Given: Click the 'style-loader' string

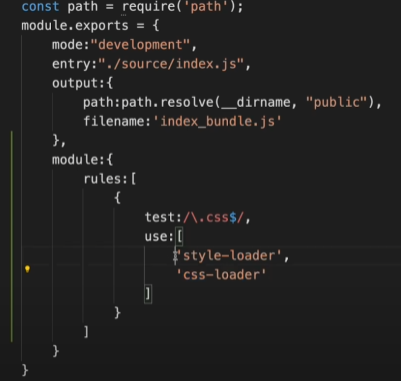Looking at the screenshot, I should [229, 256].
